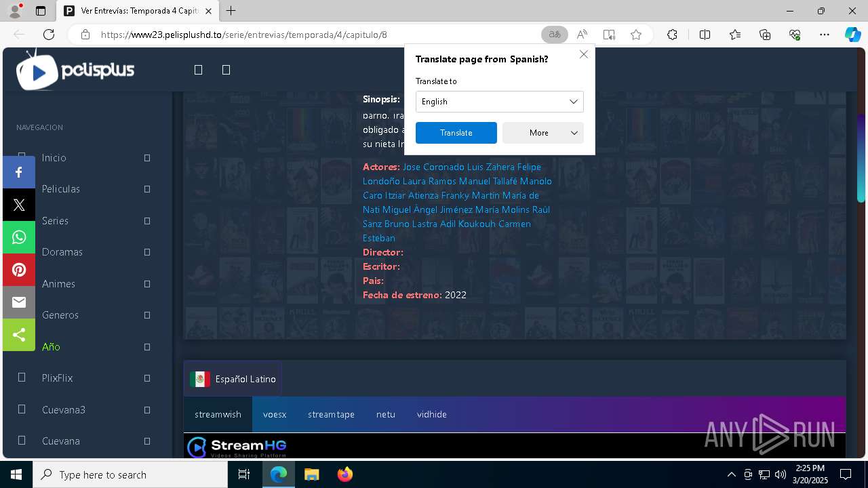Open actor link Itziar Atienza
Viewport: 868px width, 488px height.
(x=412, y=195)
